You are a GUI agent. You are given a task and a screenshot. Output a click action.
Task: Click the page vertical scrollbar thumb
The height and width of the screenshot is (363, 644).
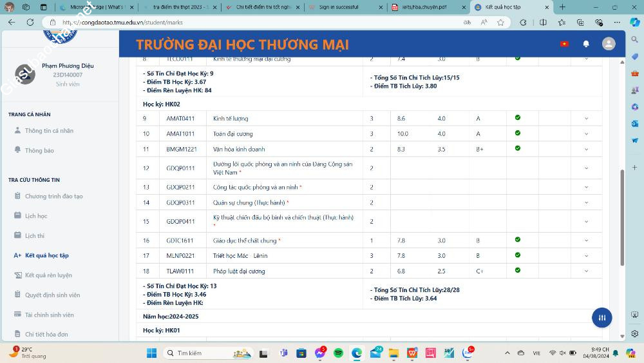(622, 217)
